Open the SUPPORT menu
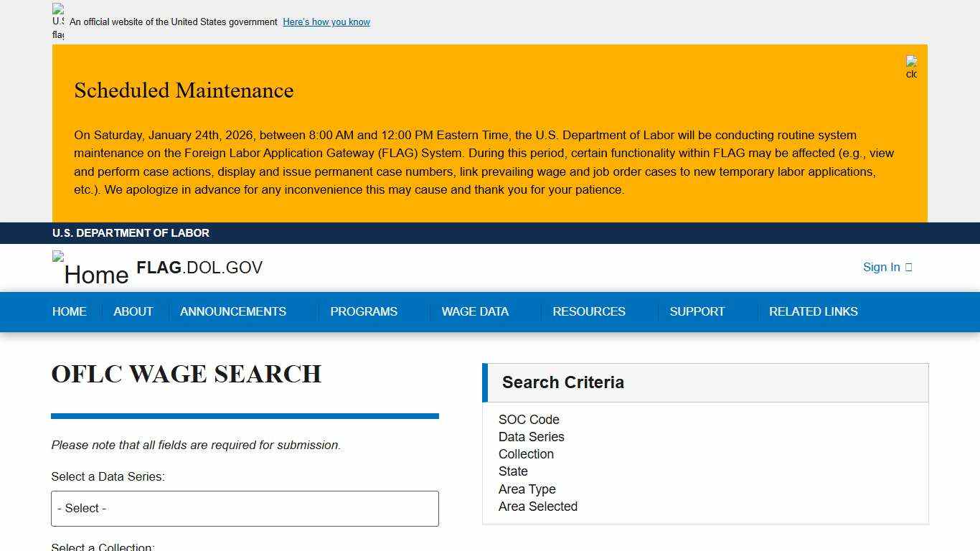 coord(697,311)
